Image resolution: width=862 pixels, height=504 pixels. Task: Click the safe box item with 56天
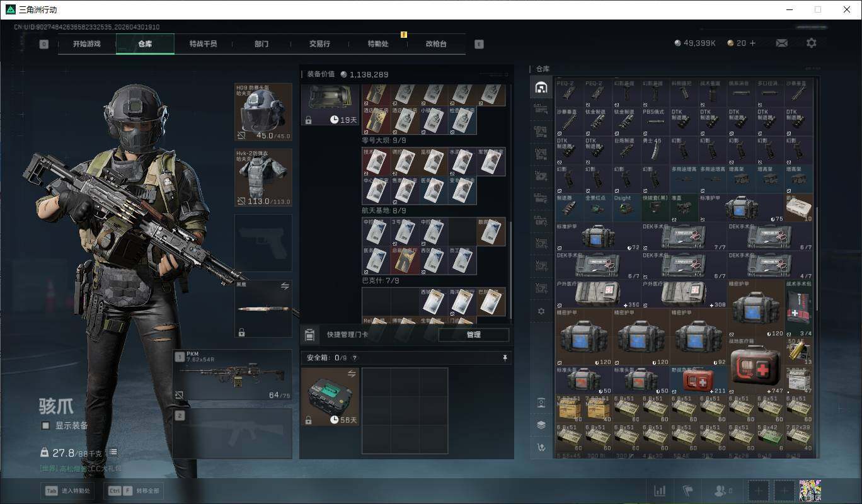coord(330,396)
